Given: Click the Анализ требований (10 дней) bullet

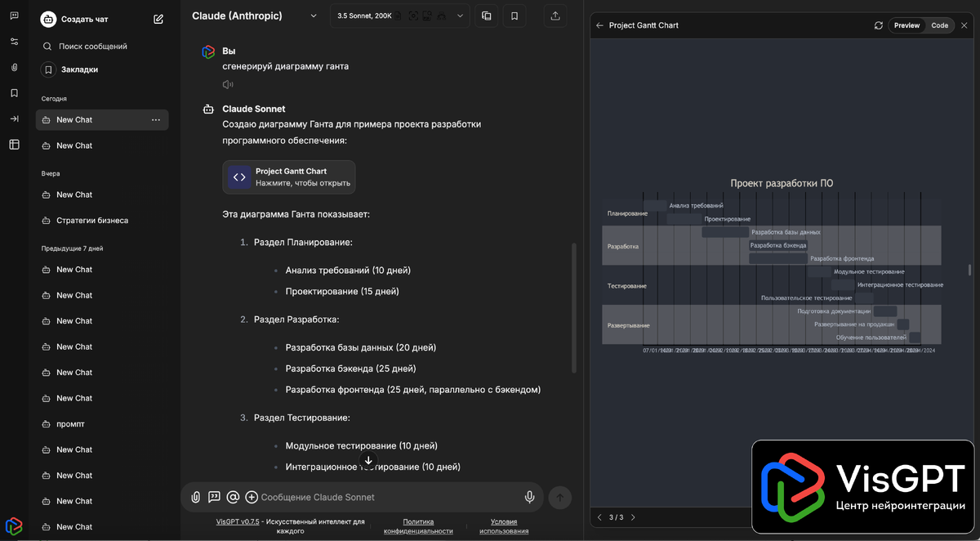Looking at the screenshot, I should click(348, 270).
